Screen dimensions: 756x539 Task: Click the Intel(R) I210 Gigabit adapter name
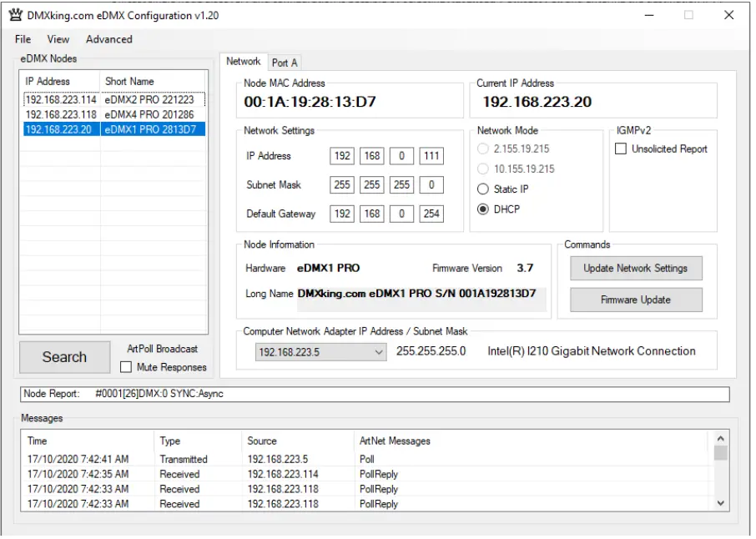(x=592, y=351)
